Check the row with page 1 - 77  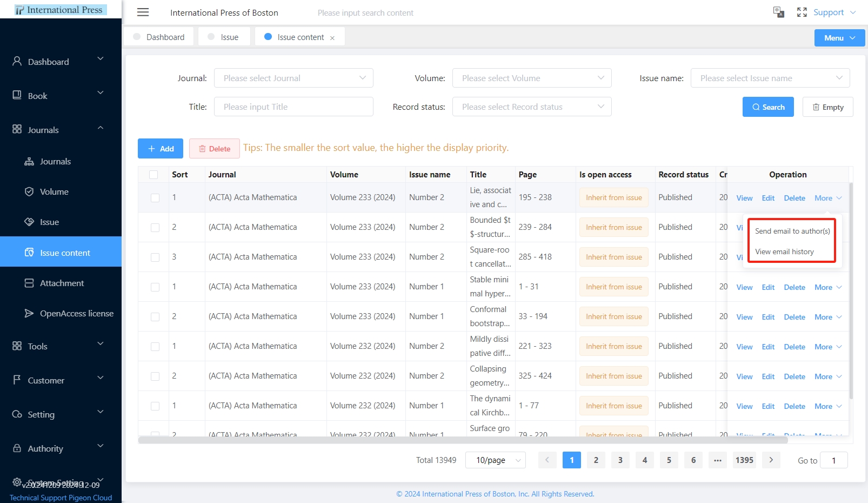coord(155,406)
